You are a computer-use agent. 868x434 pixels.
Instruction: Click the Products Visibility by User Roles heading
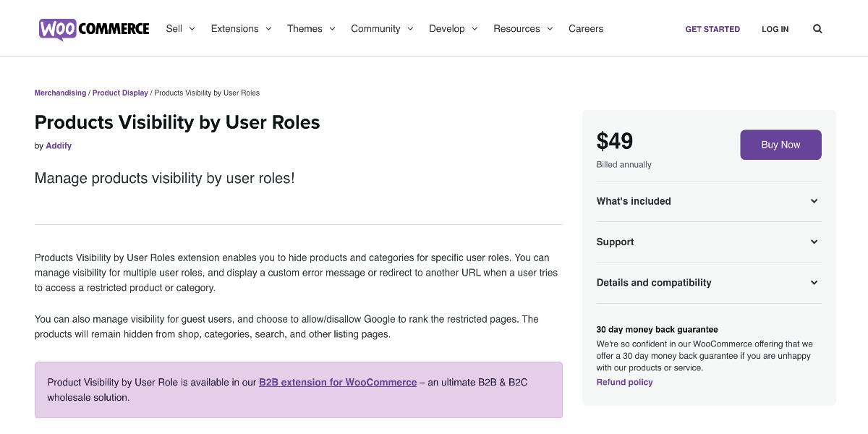(177, 122)
